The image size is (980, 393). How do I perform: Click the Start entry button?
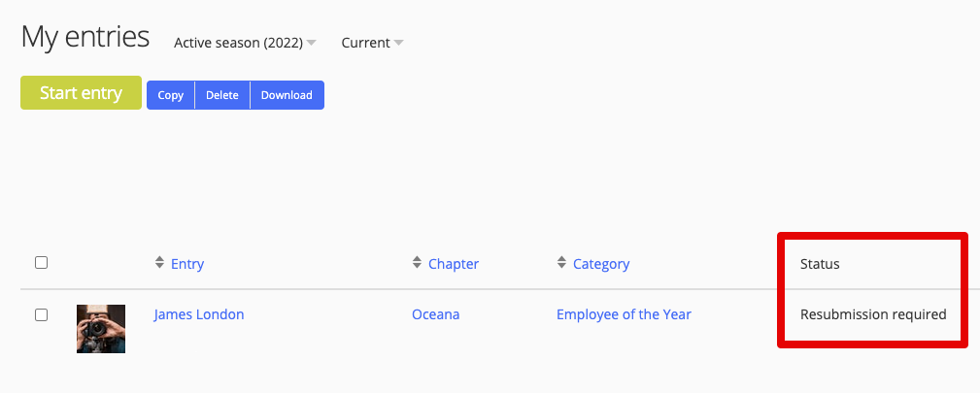coord(81,93)
